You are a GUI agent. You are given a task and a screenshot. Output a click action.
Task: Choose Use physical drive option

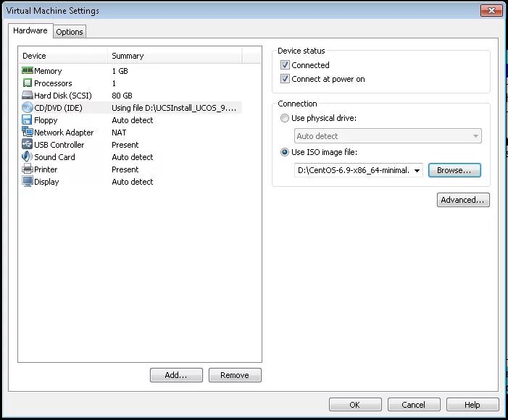285,118
